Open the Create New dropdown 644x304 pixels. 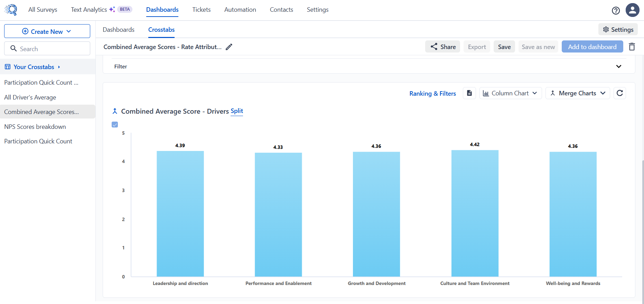click(47, 31)
